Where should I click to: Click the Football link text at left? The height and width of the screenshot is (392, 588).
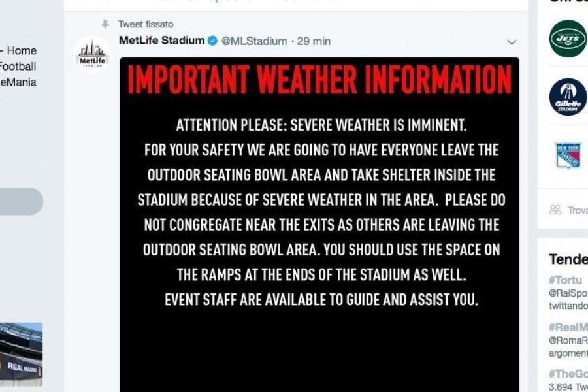click(18, 67)
